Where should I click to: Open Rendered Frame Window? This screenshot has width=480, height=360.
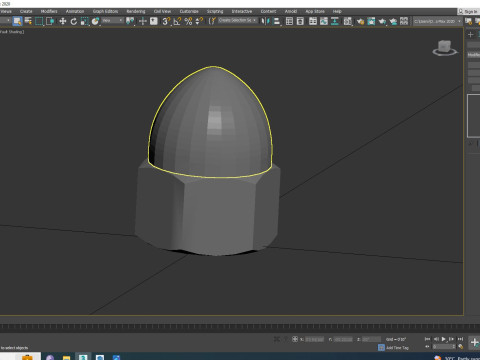pyautogui.click(x=372, y=21)
